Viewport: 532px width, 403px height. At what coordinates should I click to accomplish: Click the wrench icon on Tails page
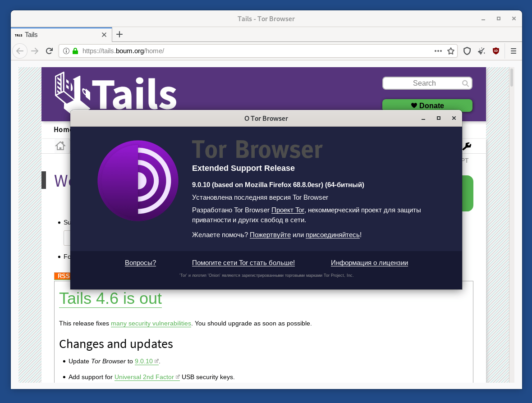click(x=467, y=146)
